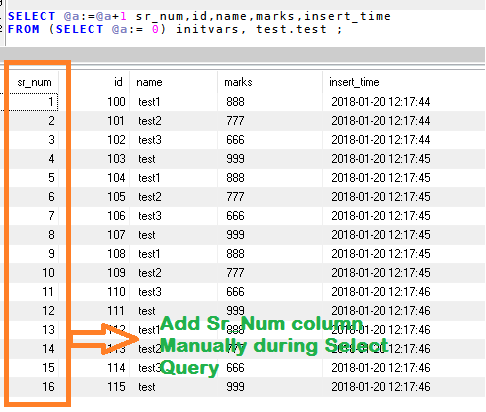The width and height of the screenshot is (486, 412).
Task: Click the SELECT keyword in first query line
Action: point(31,16)
